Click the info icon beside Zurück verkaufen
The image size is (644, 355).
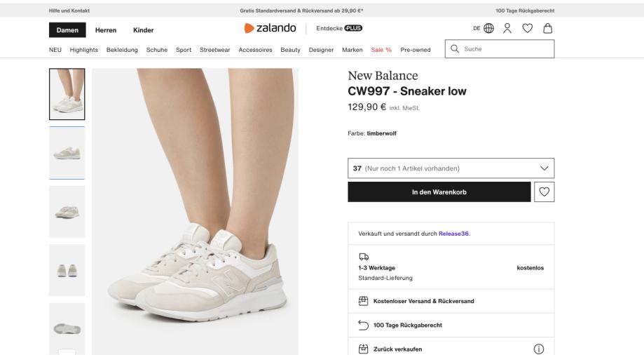coord(539,349)
